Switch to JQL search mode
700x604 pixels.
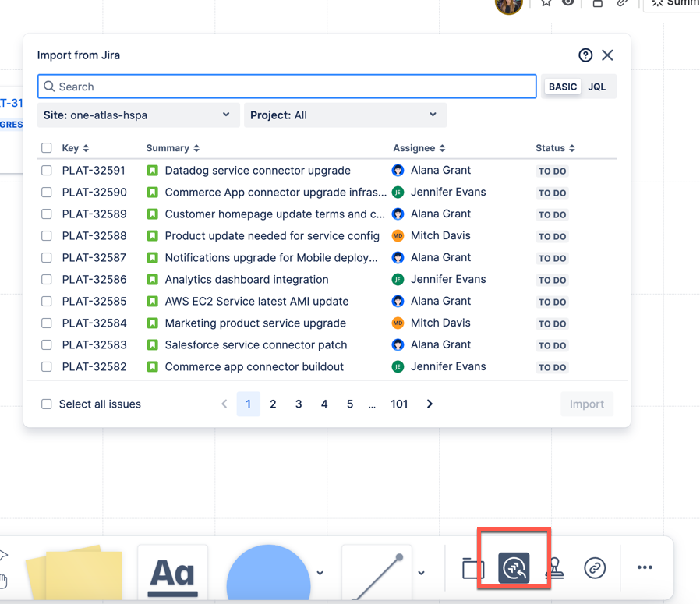coord(597,87)
